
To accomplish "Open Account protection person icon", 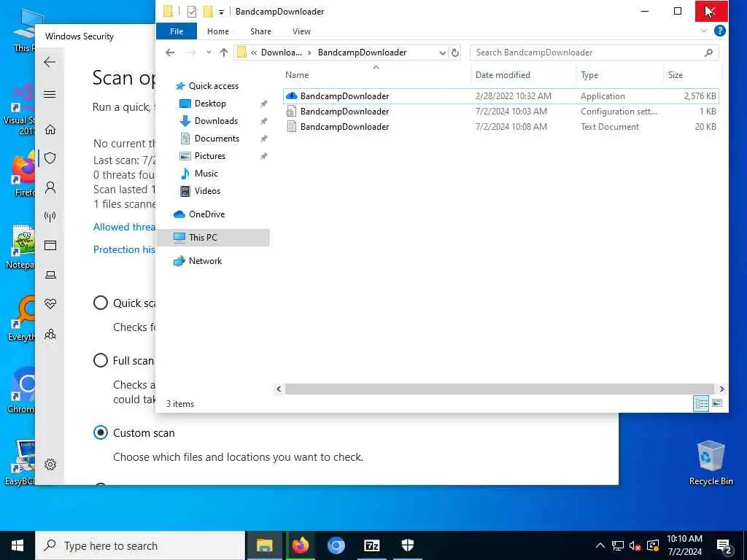I will (50, 187).
